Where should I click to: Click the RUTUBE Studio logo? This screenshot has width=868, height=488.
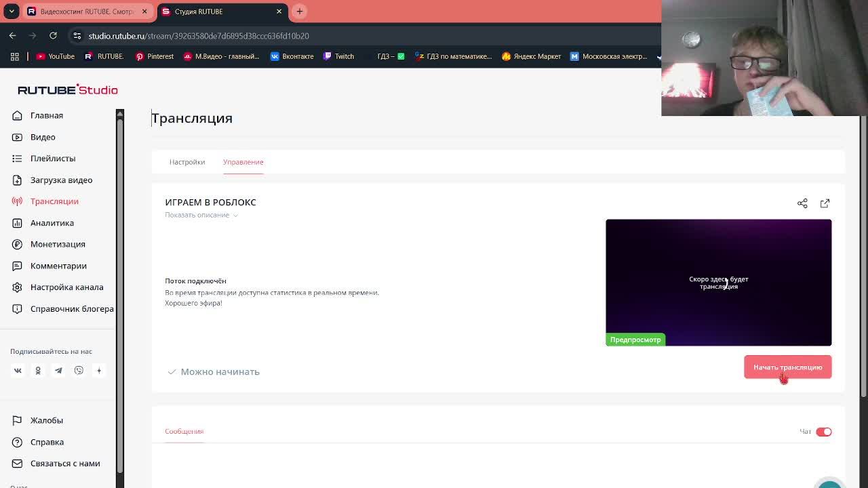[68, 89]
